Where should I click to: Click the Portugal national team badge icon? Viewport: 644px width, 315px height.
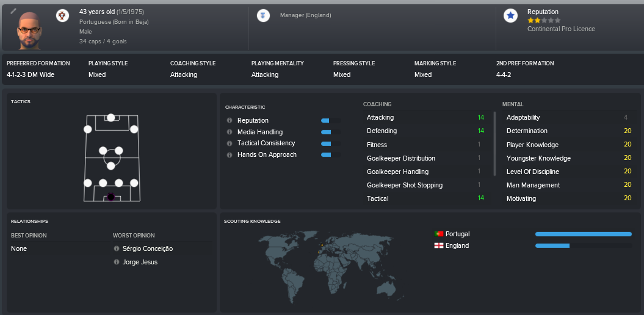[62, 16]
